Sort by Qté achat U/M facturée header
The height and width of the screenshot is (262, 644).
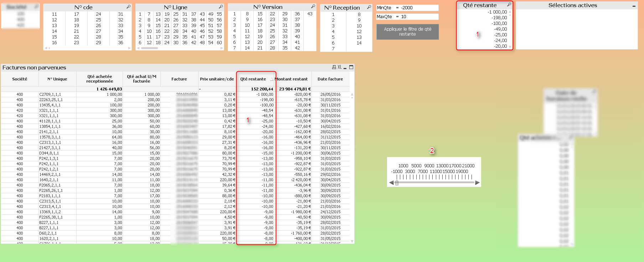142,79
